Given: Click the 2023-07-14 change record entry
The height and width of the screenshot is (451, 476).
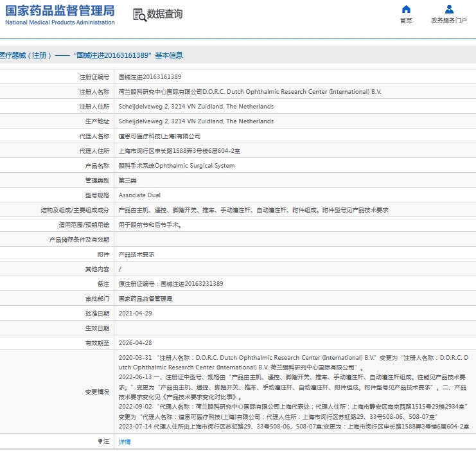Looking at the screenshot, I should [294, 427].
